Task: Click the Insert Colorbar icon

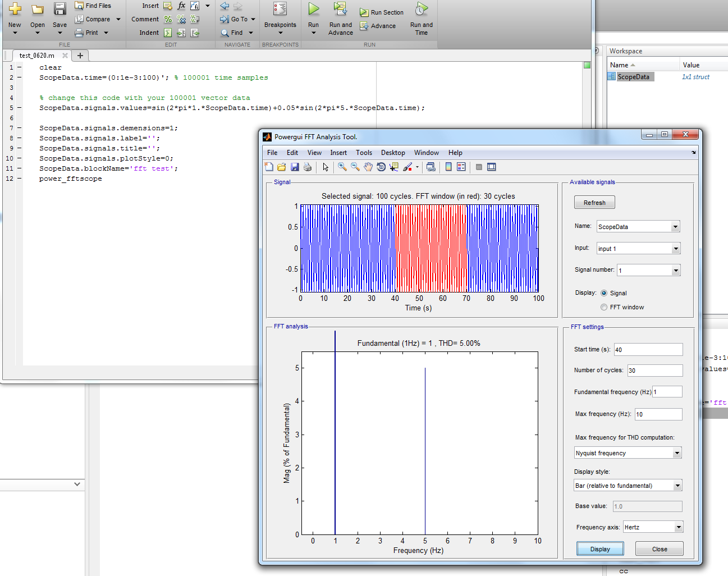Action: coord(448,167)
